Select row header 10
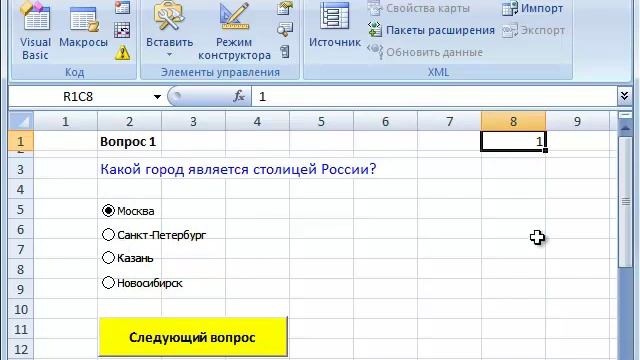 coord(21,309)
